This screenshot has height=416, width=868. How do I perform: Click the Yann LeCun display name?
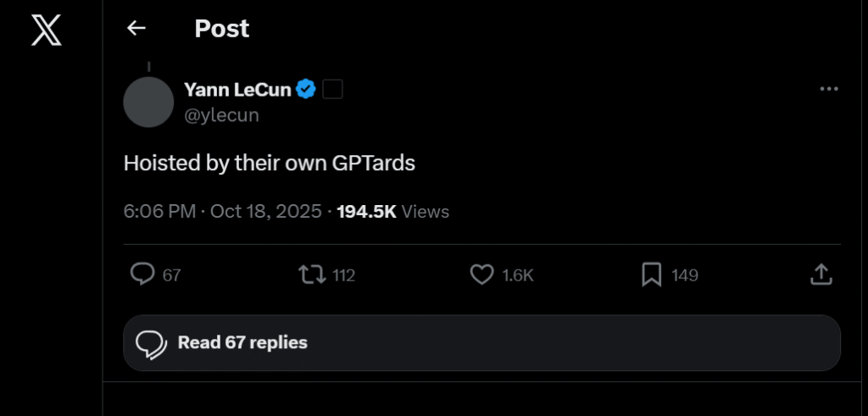tap(237, 89)
